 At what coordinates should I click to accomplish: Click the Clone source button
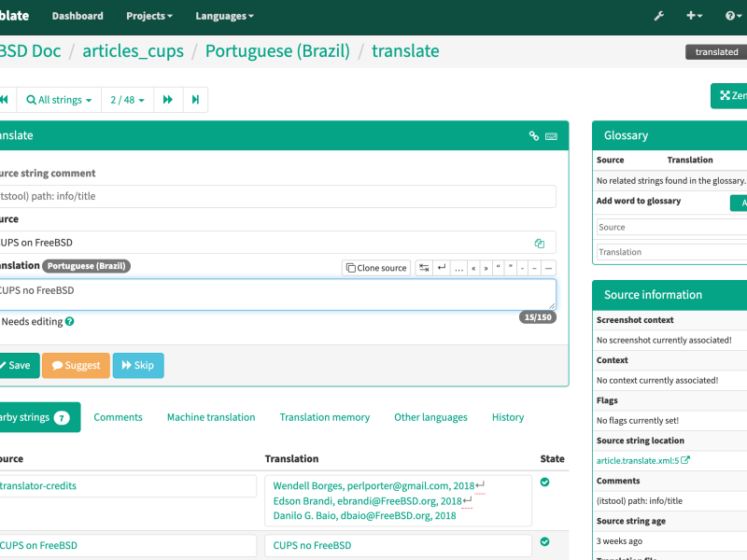coord(376,268)
